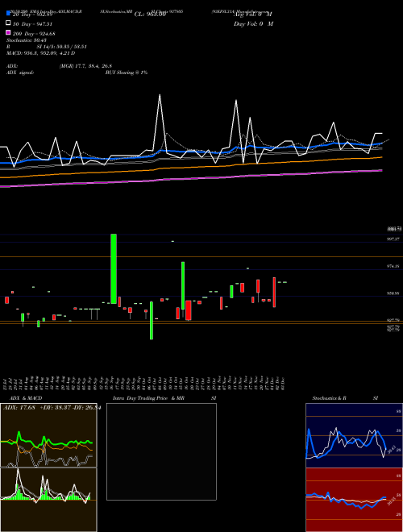403x532 pixels.
Task: Click the ADX line chart panel
Action: (x=48, y=435)
